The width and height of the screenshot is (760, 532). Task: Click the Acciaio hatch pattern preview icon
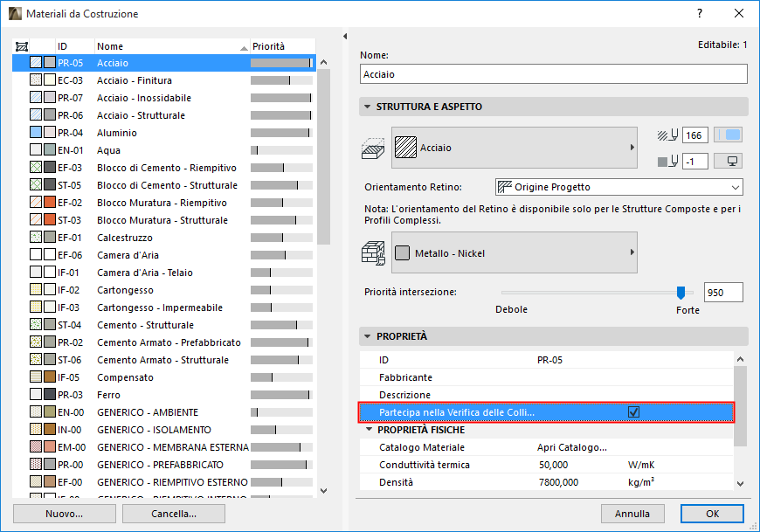pos(405,148)
